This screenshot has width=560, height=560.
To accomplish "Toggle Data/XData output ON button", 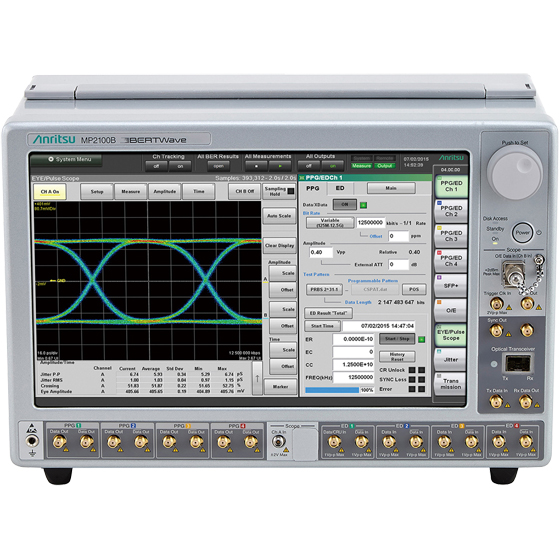I will [x=345, y=205].
